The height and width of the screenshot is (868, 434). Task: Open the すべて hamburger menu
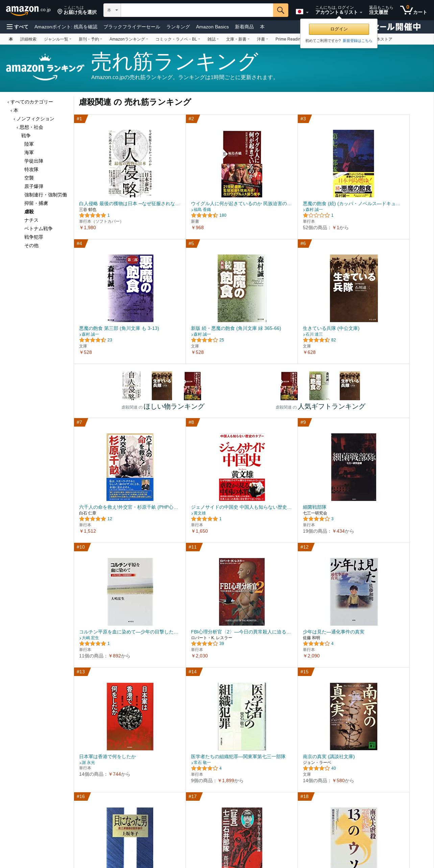[x=18, y=27]
